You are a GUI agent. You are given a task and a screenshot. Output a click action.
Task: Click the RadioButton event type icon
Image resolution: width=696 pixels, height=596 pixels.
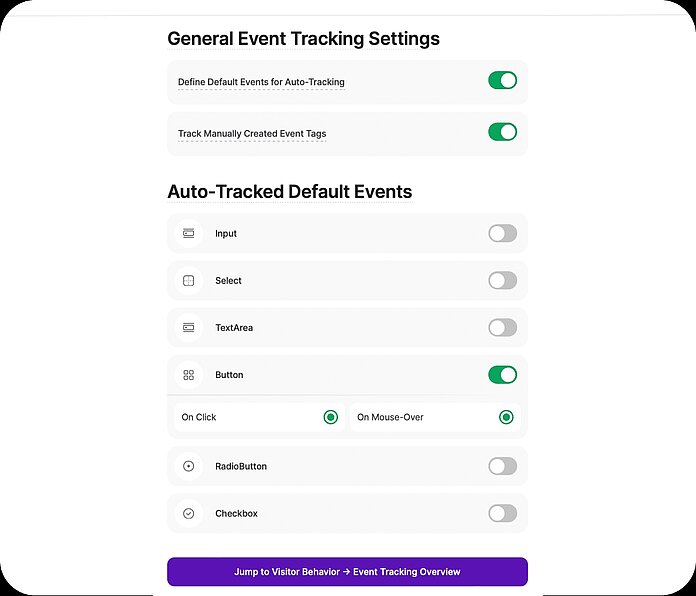pos(188,466)
